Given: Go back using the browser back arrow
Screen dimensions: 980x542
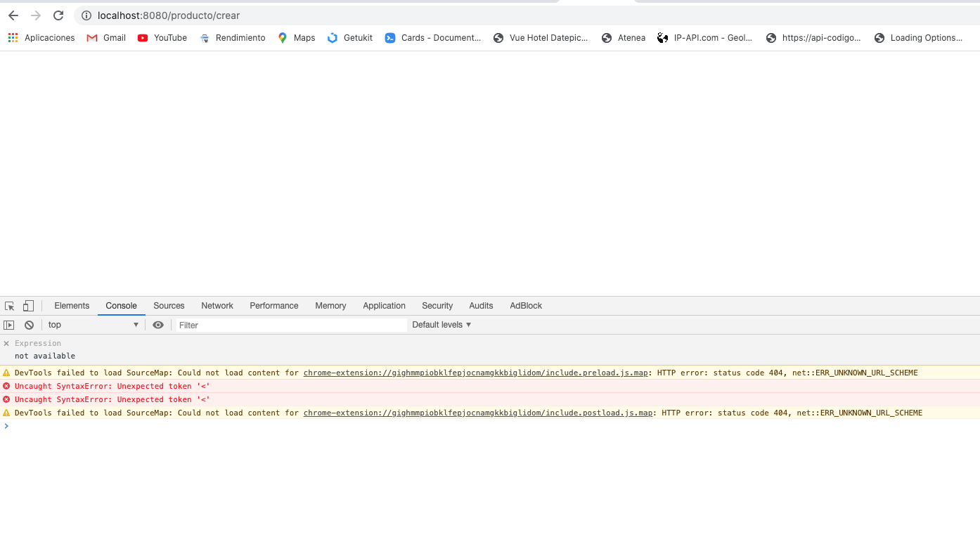Looking at the screenshot, I should coord(13,15).
